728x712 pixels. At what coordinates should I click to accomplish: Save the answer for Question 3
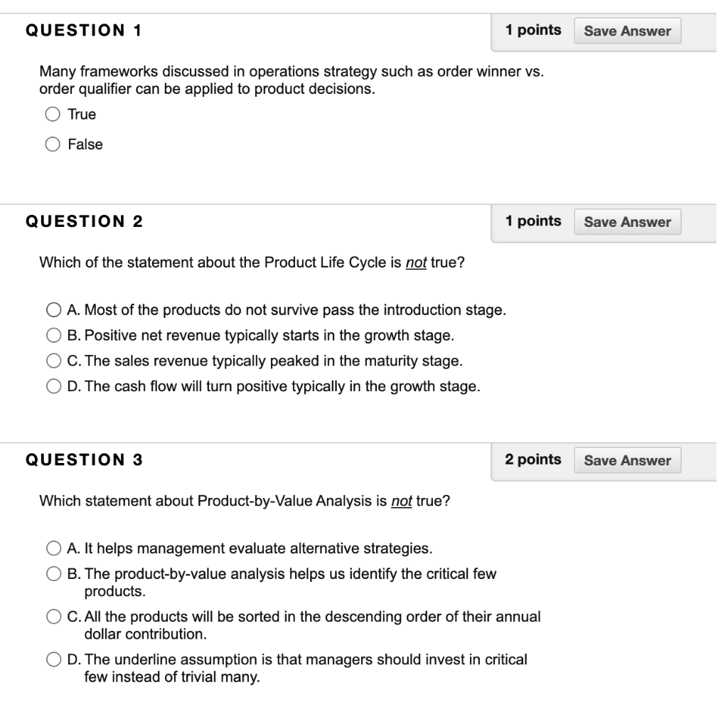point(628,460)
